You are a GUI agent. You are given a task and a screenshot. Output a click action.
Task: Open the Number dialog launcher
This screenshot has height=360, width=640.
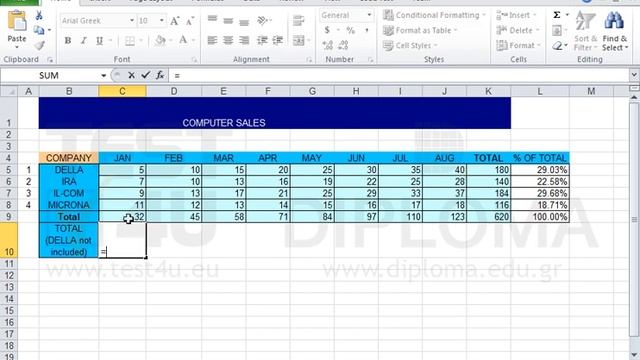click(x=371, y=60)
